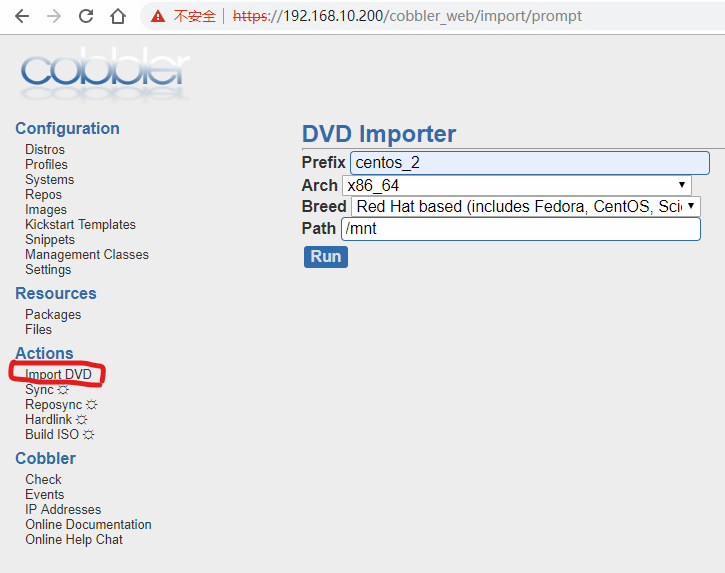This screenshot has height=573, width=725.
Task: Click the Run button
Action: point(326,257)
